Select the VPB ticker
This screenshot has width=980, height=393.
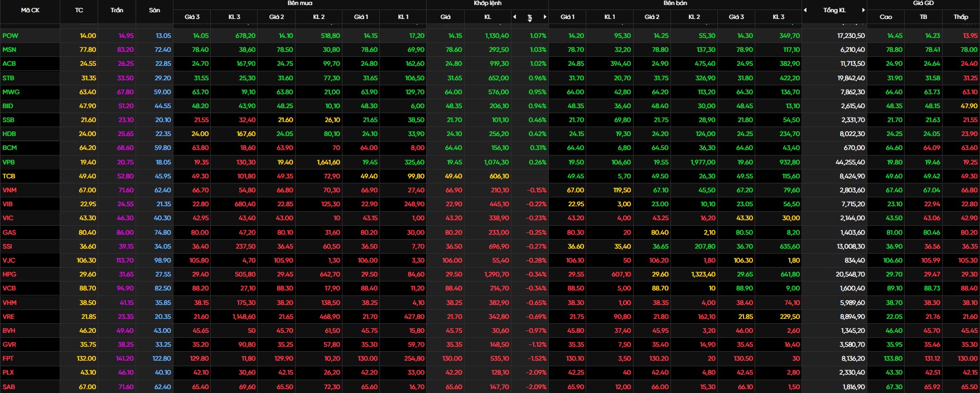(8, 162)
